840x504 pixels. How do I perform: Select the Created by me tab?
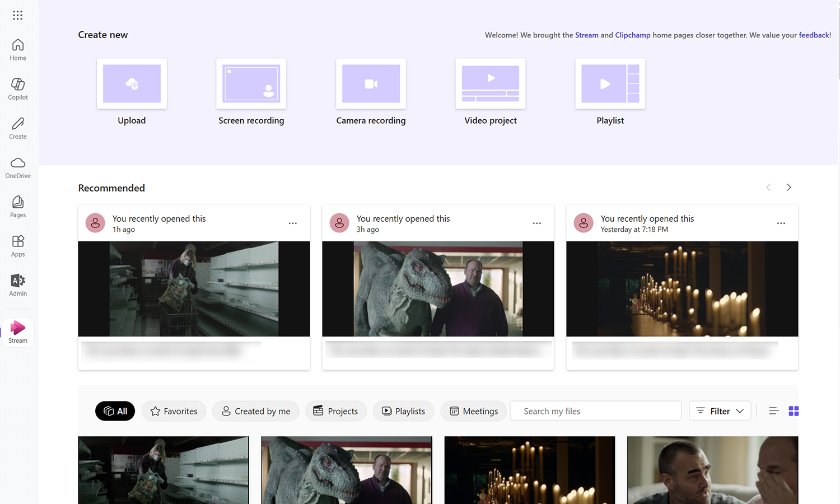coord(255,411)
